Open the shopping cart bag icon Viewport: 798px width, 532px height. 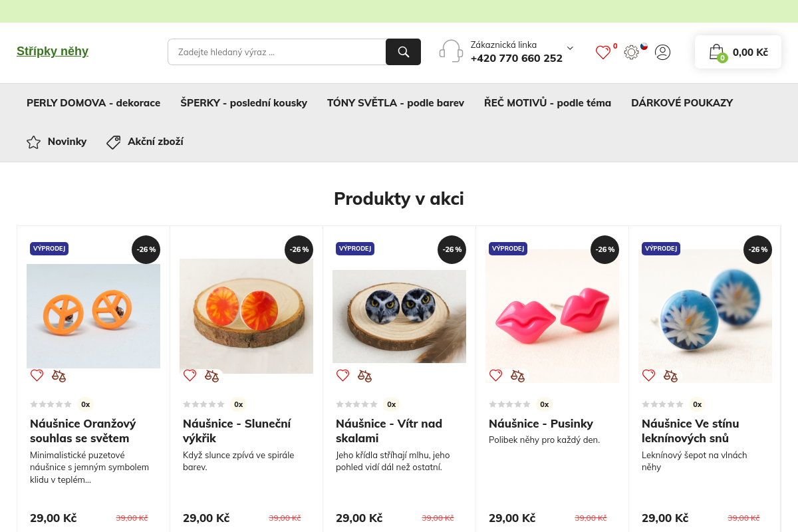(716, 52)
